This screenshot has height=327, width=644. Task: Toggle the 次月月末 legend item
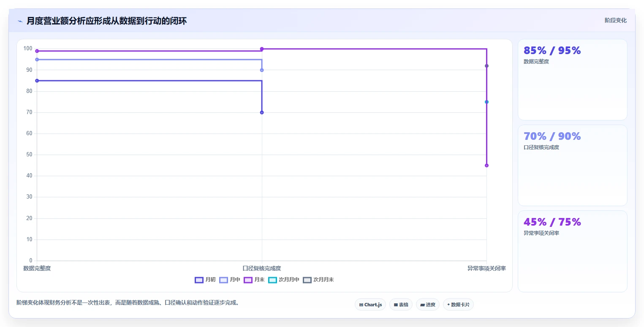click(318, 280)
